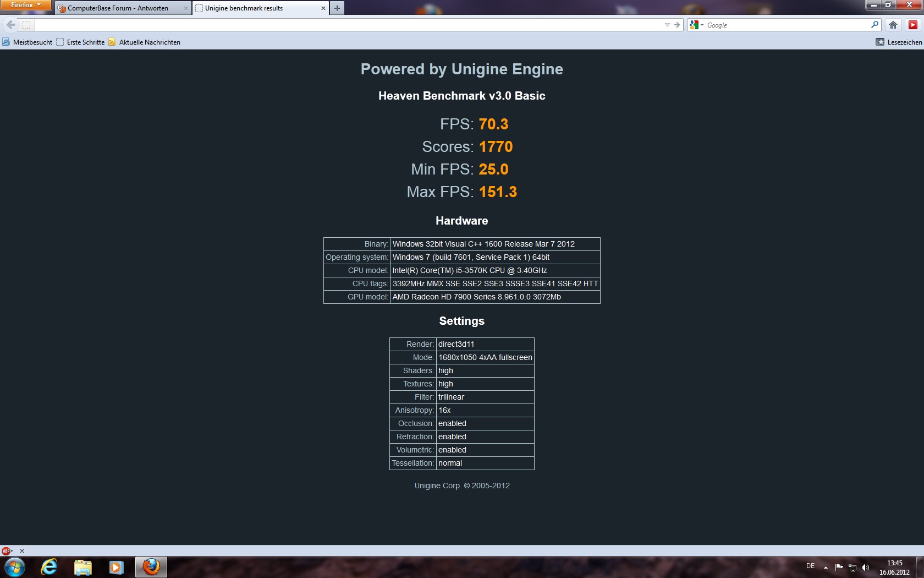Restore down the Firefox window
Screen dimensions: 924x578
(888, 5)
